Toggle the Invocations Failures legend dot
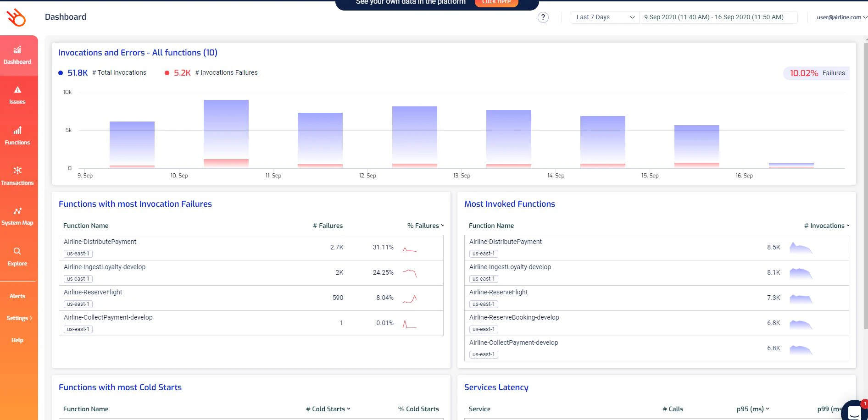This screenshot has width=868, height=420. 167,73
